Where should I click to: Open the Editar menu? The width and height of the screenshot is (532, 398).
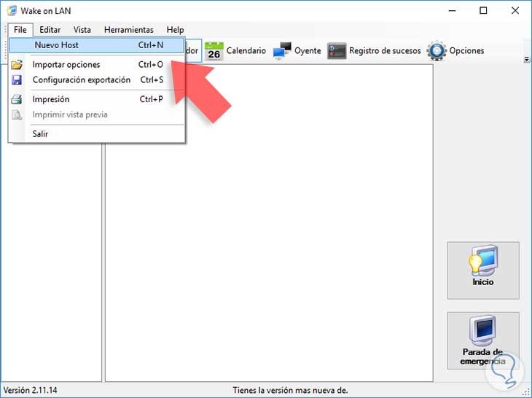click(x=50, y=30)
